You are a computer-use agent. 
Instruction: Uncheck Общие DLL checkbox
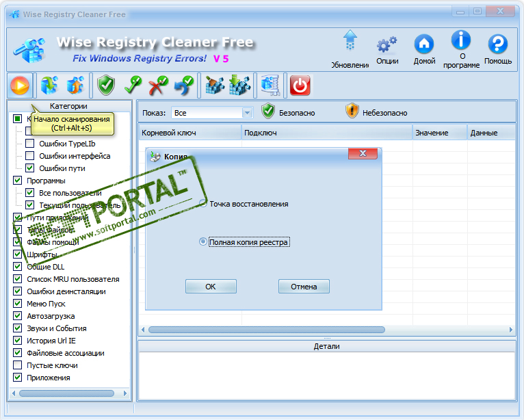click(x=17, y=267)
